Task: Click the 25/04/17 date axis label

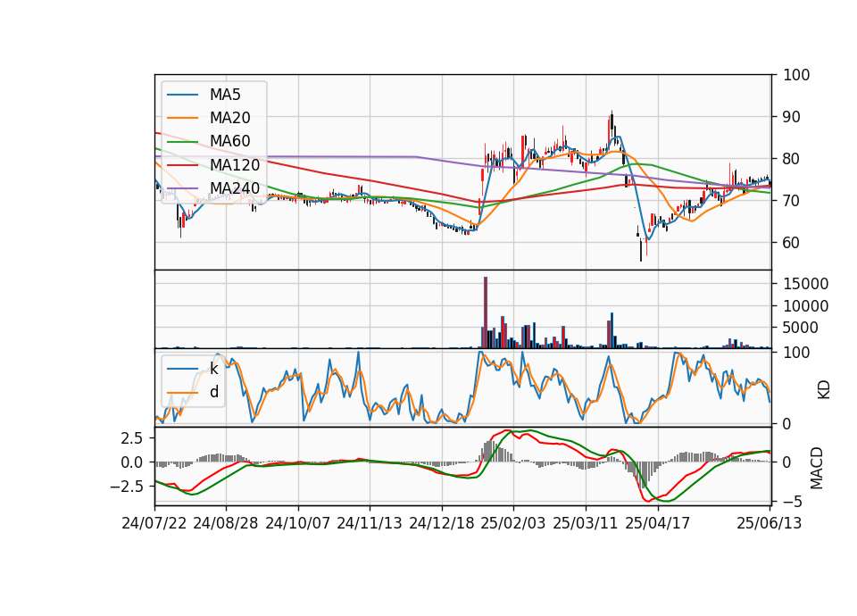Action: click(658, 524)
